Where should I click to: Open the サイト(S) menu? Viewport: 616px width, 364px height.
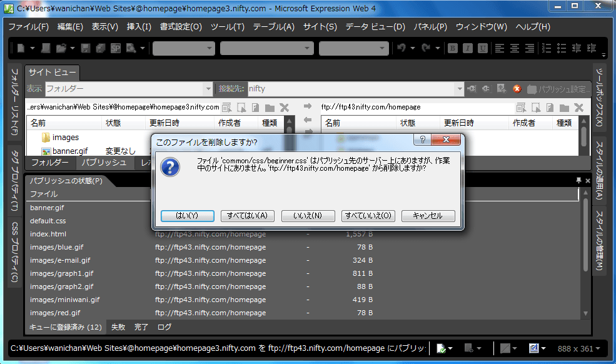(320, 27)
